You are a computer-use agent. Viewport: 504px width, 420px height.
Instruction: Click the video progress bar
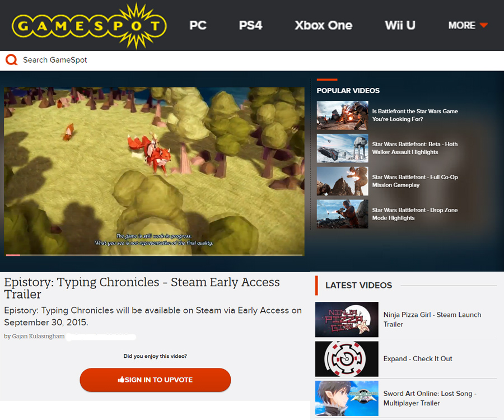(155, 255)
